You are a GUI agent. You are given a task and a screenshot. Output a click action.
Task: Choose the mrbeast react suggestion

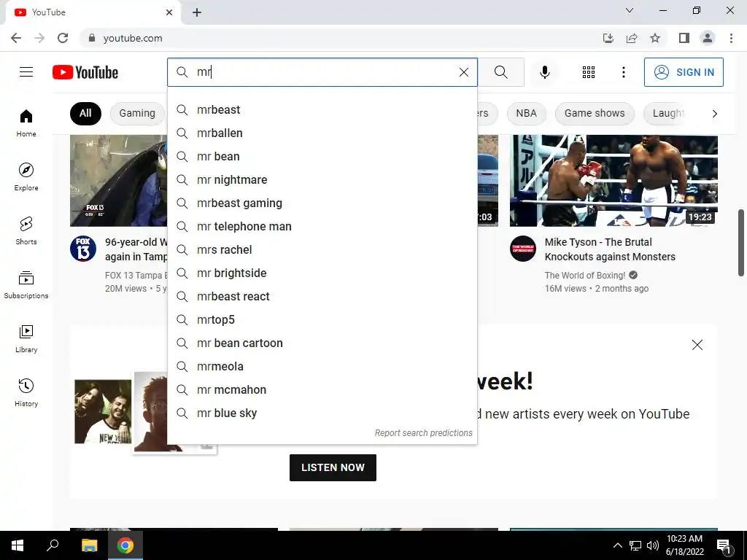[x=322, y=296]
